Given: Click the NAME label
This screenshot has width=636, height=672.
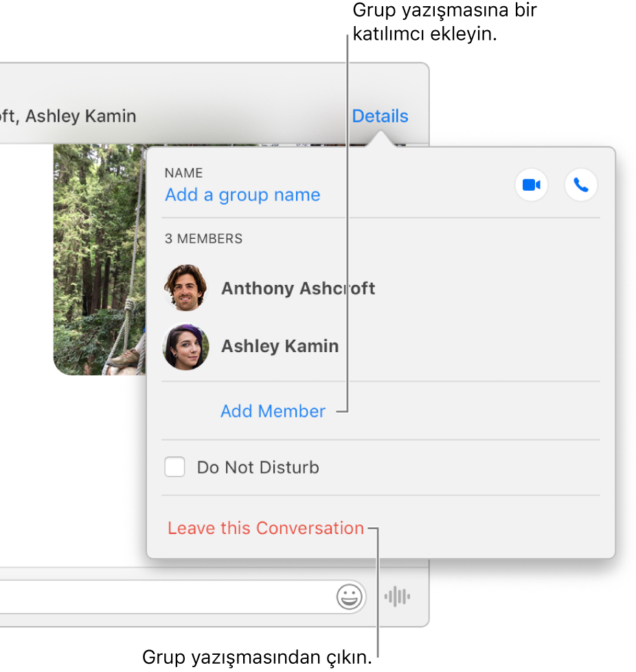Looking at the screenshot, I should point(183,173).
